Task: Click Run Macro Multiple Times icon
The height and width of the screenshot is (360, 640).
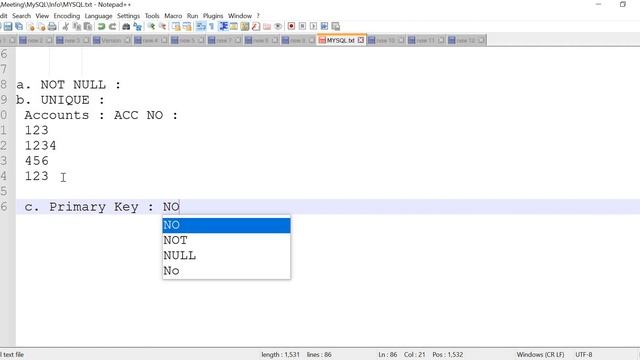Action: pos(324,27)
